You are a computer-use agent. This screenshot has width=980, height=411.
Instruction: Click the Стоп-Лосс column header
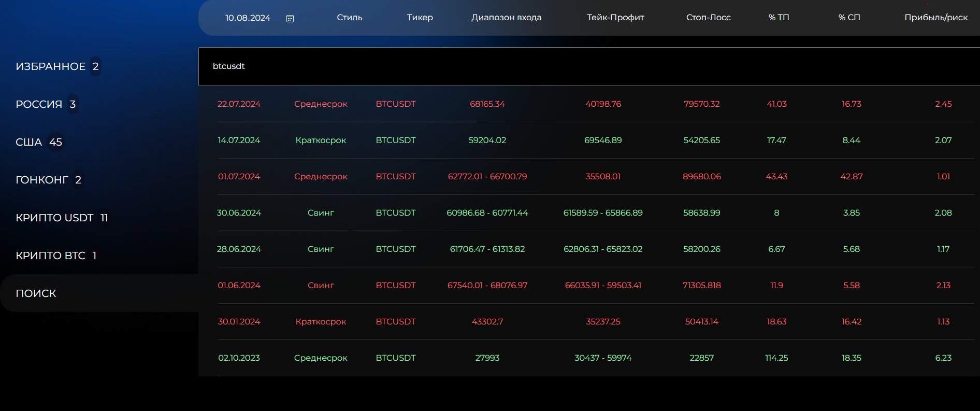[x=708, y=18]
